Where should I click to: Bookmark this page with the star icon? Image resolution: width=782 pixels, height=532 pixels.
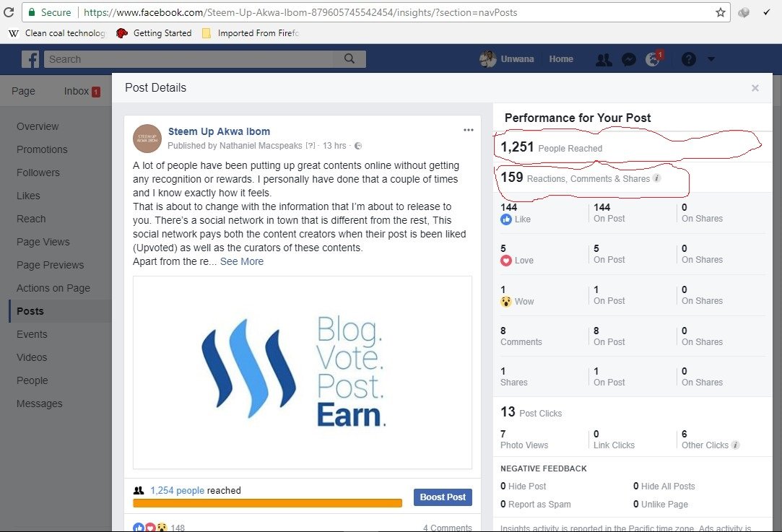pyautogui.click(x=720, y=12)
